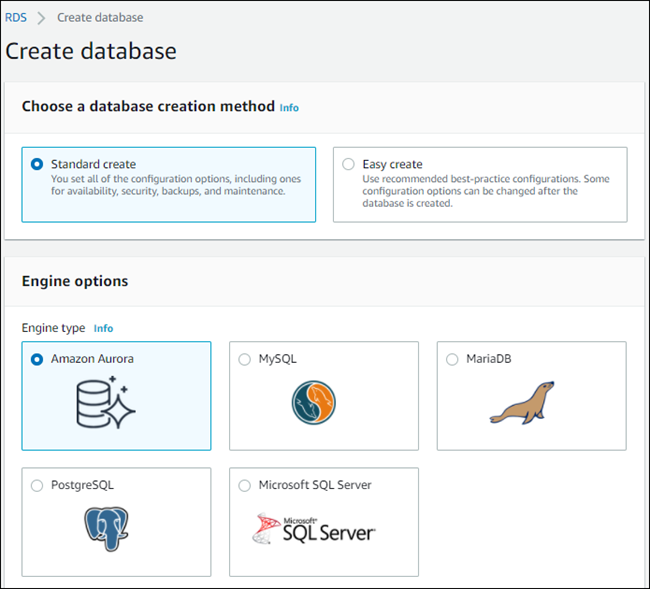Click the Create database breadcrumb item
This screenshot has width=650, height=589.
coord(100,17)
